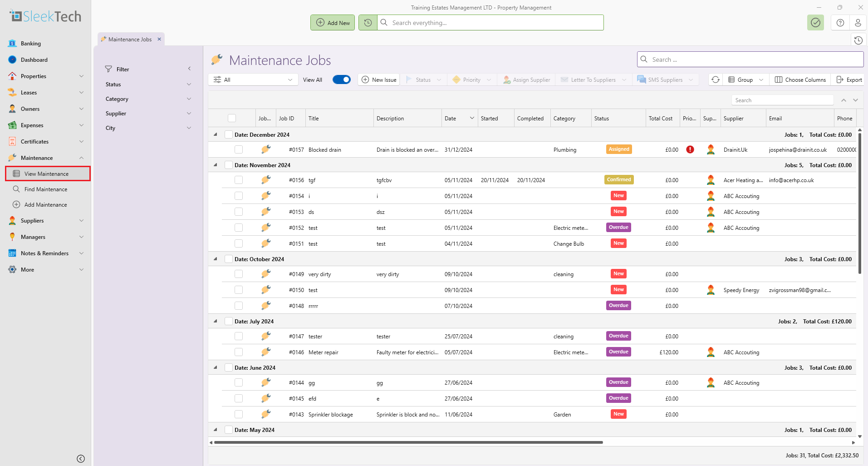This screenshot has height=466, width=868.
Task: Click the Choose Columns button
Action: [x=800, y=79]
